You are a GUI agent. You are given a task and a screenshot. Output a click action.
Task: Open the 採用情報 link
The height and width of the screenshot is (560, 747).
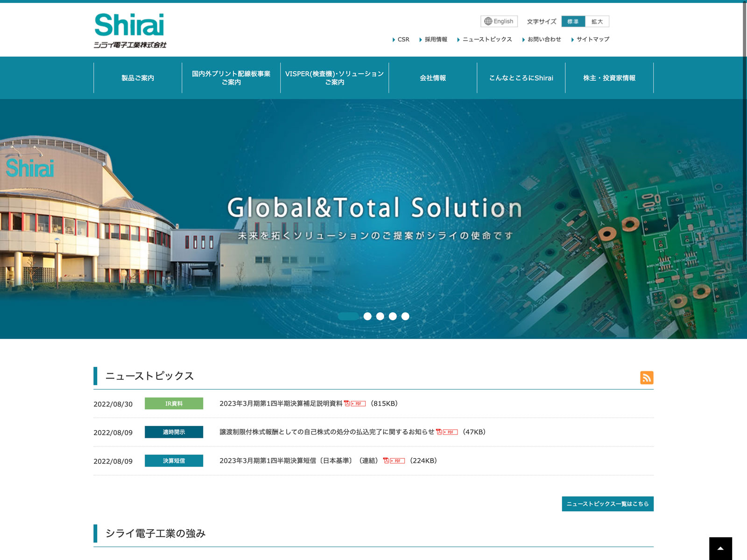tap(436, 40)
